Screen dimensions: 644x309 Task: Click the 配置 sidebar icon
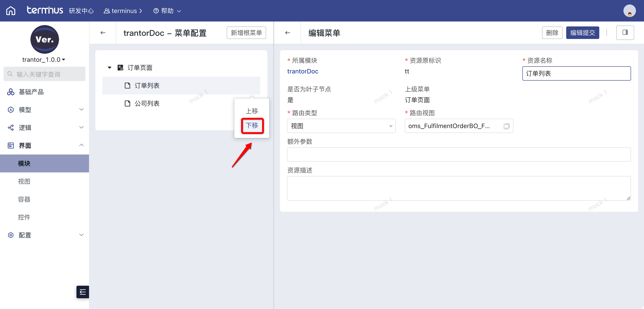coord(11,235)
